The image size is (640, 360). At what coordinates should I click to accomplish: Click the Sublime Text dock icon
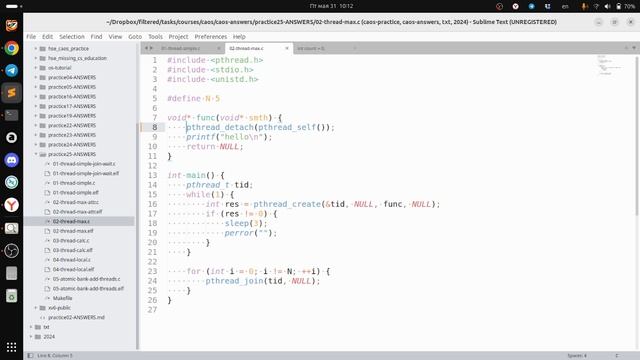pos(11,93)
